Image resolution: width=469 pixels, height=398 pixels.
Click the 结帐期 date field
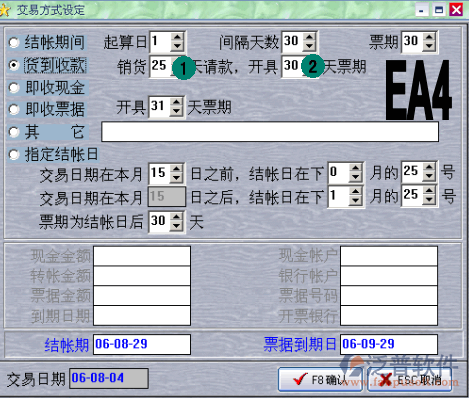point(142,344)
